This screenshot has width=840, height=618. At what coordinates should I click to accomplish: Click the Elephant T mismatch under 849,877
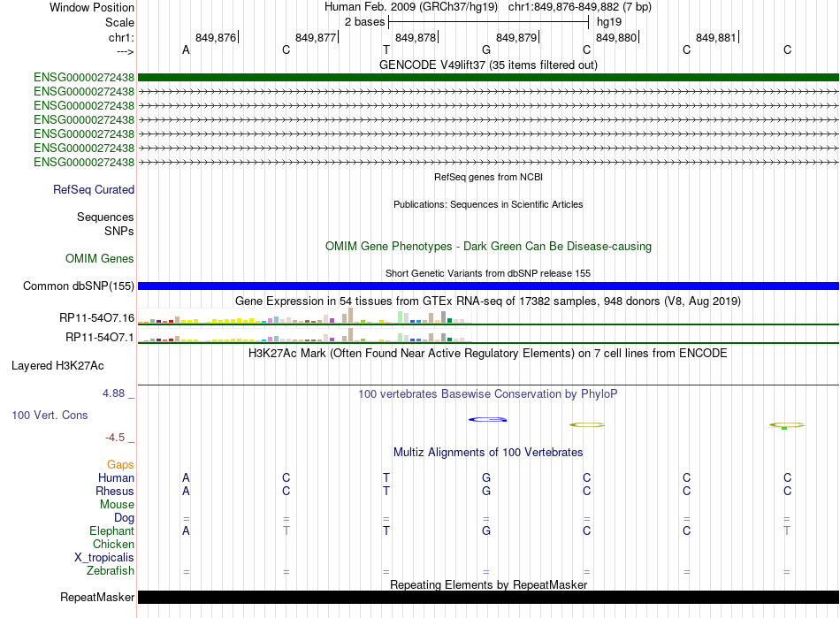(286, 530)
